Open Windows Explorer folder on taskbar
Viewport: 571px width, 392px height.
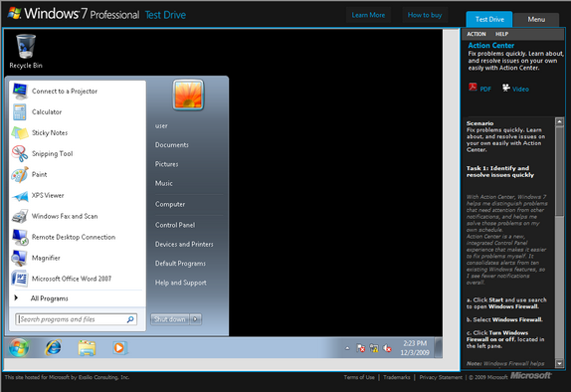click(x=87, y=347)
